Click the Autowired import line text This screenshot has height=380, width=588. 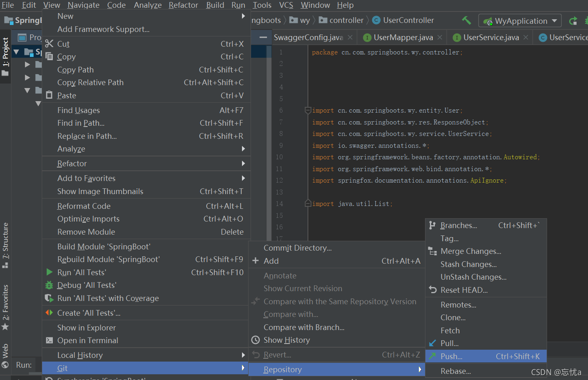click(426, 157)
